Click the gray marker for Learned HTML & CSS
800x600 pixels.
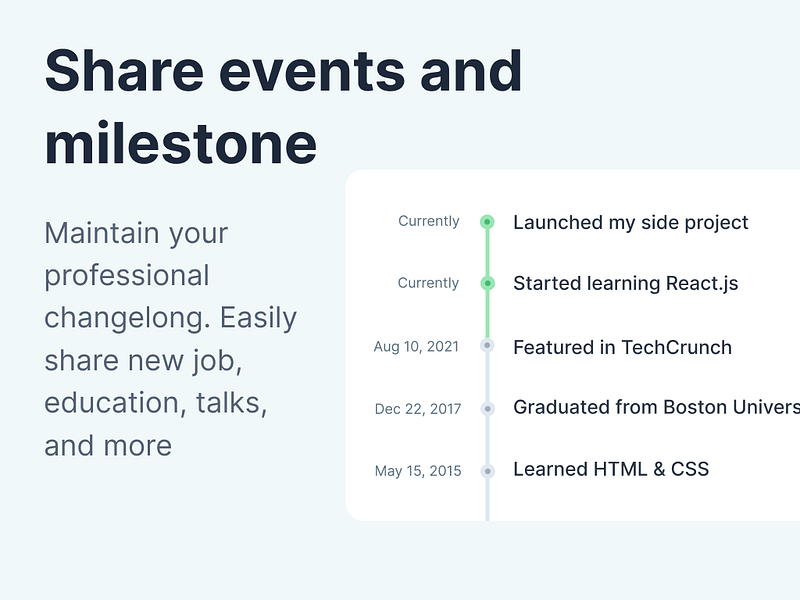[487, 471]
